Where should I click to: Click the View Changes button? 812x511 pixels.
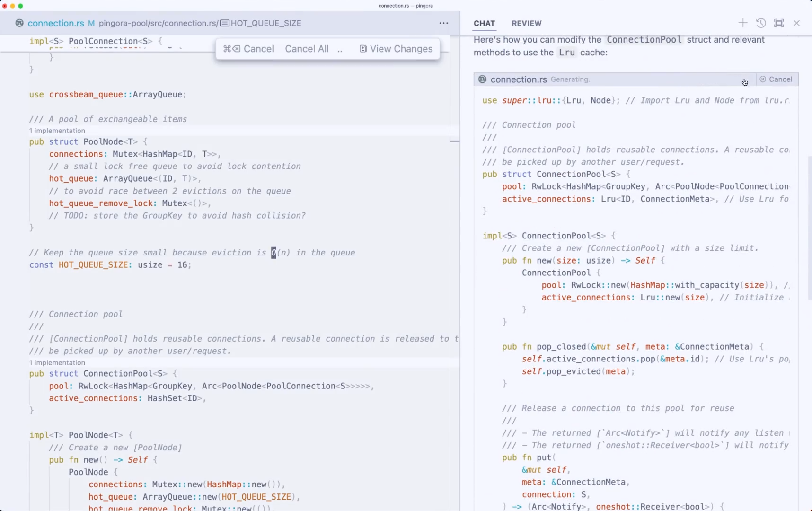click(x=400, y=49)
